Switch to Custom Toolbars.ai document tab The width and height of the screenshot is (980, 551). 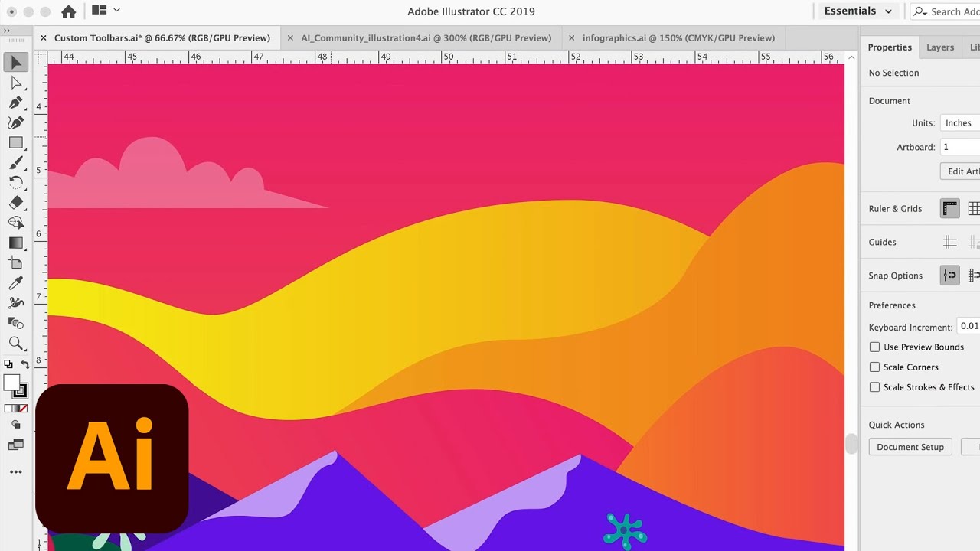162,37
